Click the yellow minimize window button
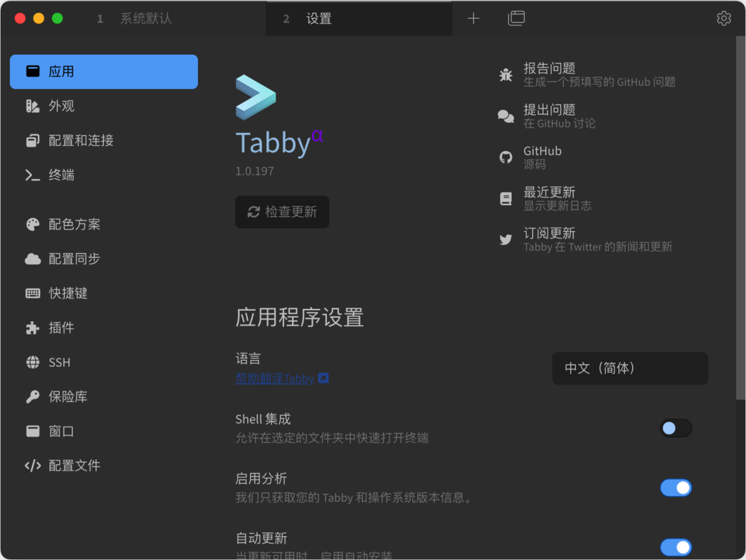Viewport: 746px width, 560px height. pos(38,19)
